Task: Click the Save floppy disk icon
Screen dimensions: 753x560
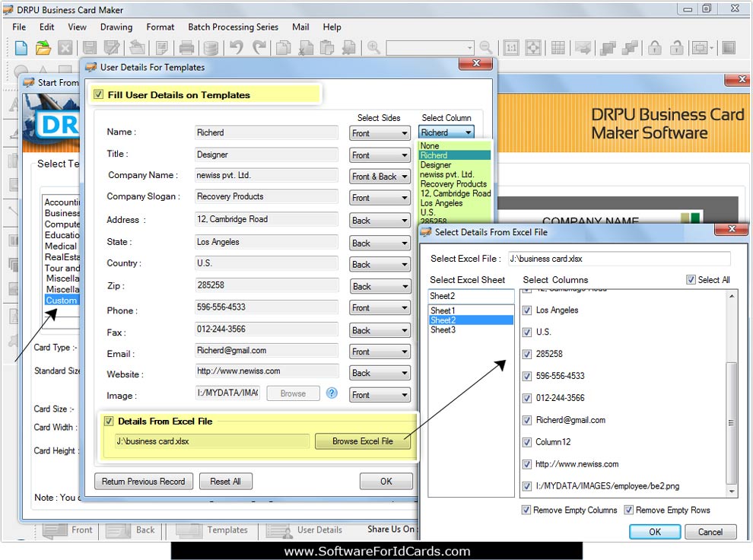Action: click(89, 47)
